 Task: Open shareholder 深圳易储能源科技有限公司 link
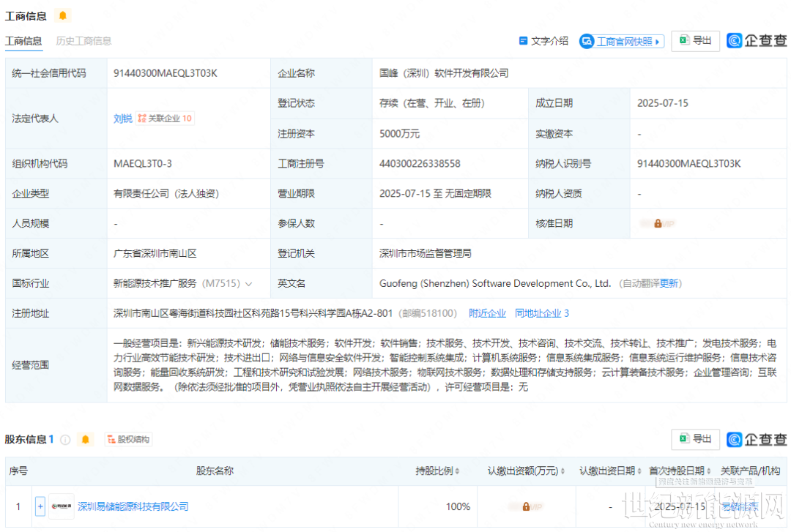[133, 506]
